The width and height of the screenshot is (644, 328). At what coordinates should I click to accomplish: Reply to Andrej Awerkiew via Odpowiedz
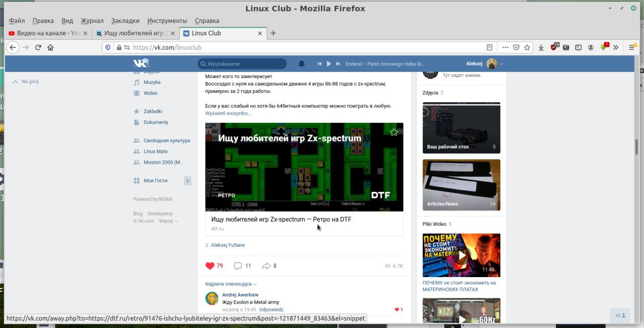271,310
